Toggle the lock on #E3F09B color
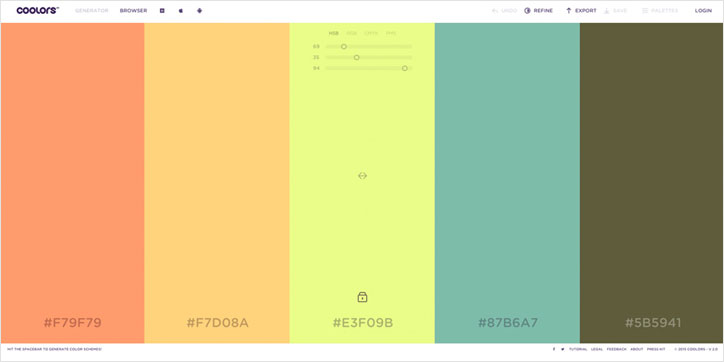Image resolution: width=724 pixels, height=362 pixels. pyautogui.click(x=362, y=297)
